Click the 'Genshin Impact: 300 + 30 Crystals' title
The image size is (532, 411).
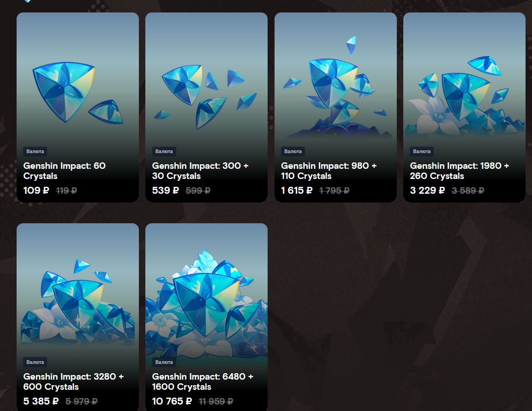coord(200,171)
